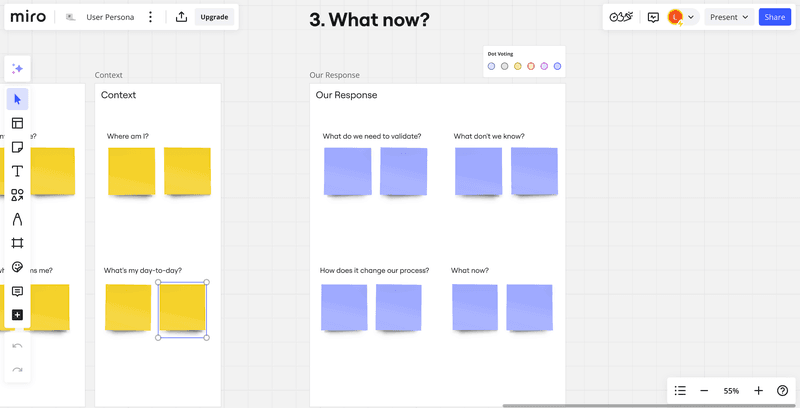Click the sticky note under 'Where am I?'
800x408 pixels.
click(x=132, y=171)
